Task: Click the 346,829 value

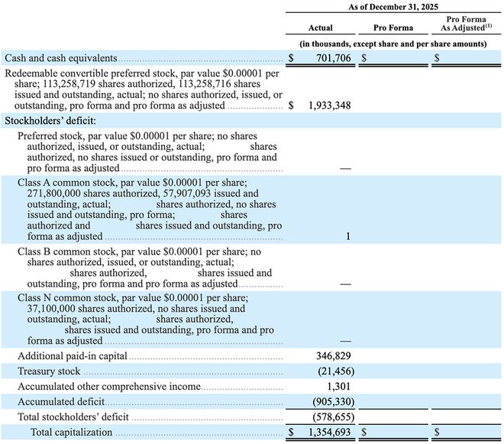Action: click(333, 356)
